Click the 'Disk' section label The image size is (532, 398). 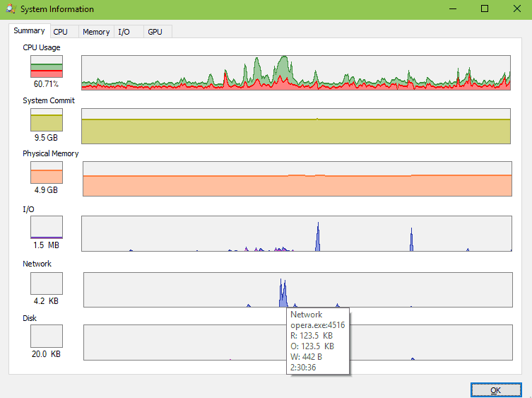(x=30, y=318)
